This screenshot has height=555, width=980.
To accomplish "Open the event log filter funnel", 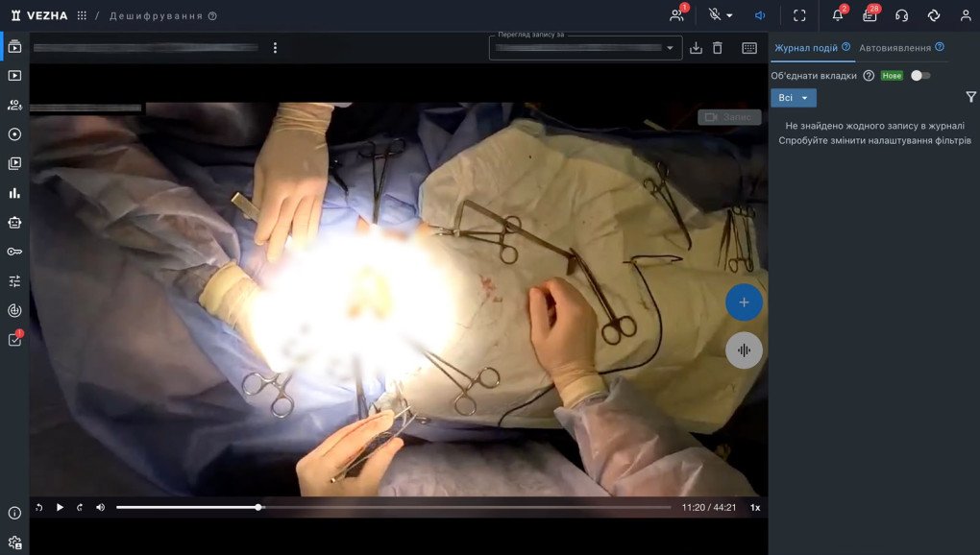I will (x=970, y=97).
